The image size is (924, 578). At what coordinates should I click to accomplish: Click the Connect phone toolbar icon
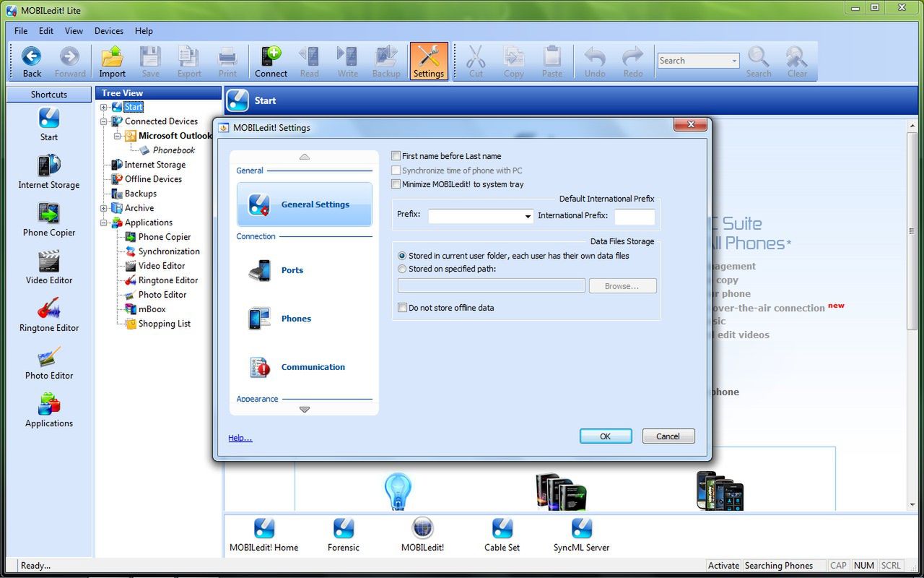(x=271, y=61)
